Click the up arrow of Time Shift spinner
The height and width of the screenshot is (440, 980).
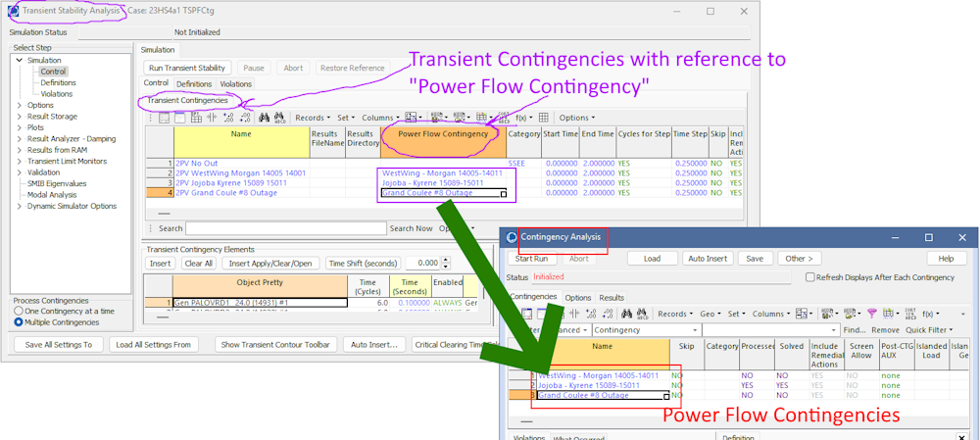pos(447,260)
